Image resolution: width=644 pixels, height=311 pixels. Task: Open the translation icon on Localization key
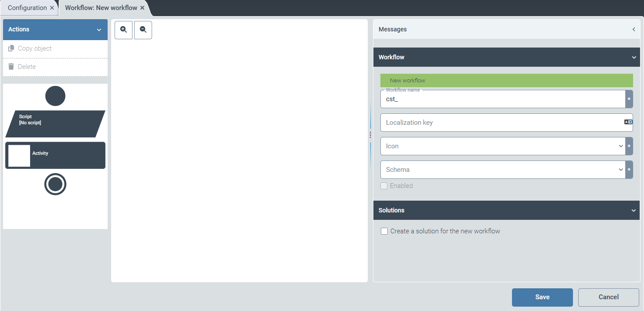tap(628, 123)
